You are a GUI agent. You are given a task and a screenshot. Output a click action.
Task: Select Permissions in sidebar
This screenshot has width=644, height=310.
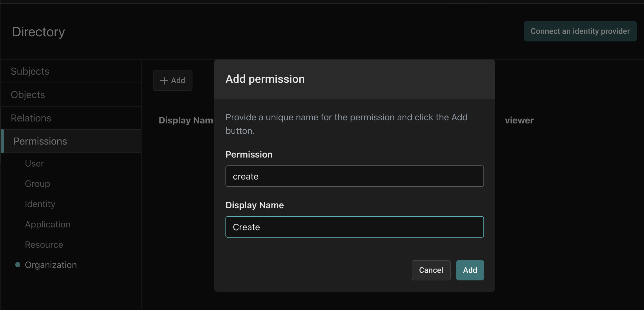(x=40, y=141)
